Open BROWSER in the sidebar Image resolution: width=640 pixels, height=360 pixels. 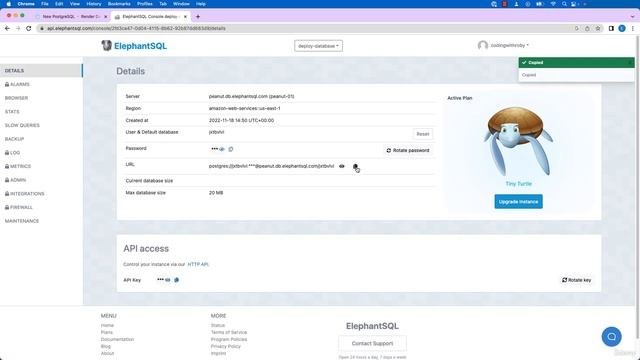click(x=16, y=98)
